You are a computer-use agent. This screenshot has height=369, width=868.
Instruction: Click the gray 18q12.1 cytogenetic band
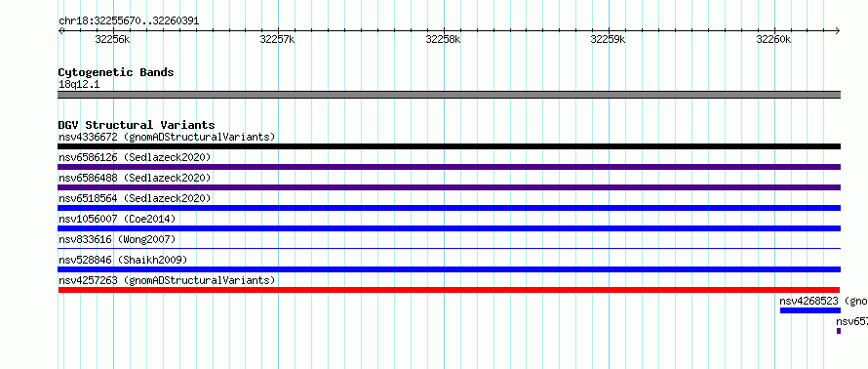click(x=449, y=95)
